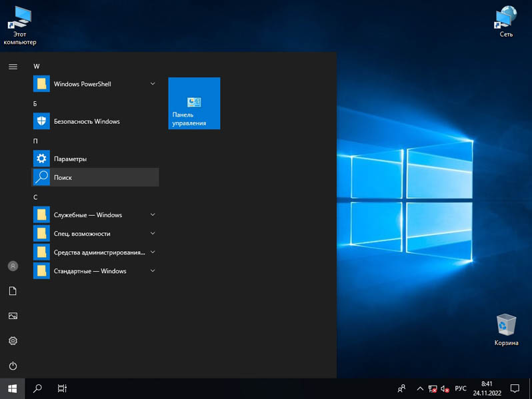Click the Поиск magnifier icon in app list

coord(41,177)
